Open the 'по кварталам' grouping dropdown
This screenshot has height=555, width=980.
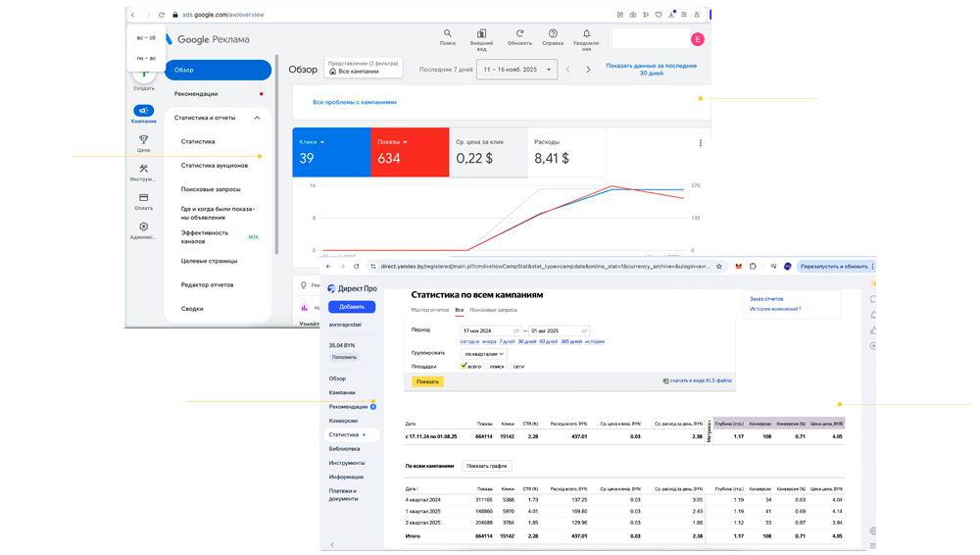tap(485, 353)
